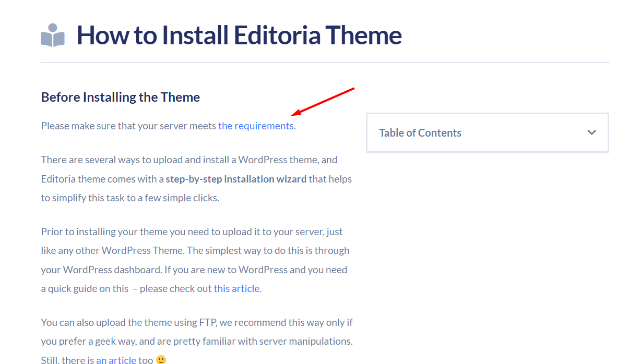This screenshot has height=364, width=617.
Task: Open 'this article' link about WordPress dashboard
Action: (236, 288)
